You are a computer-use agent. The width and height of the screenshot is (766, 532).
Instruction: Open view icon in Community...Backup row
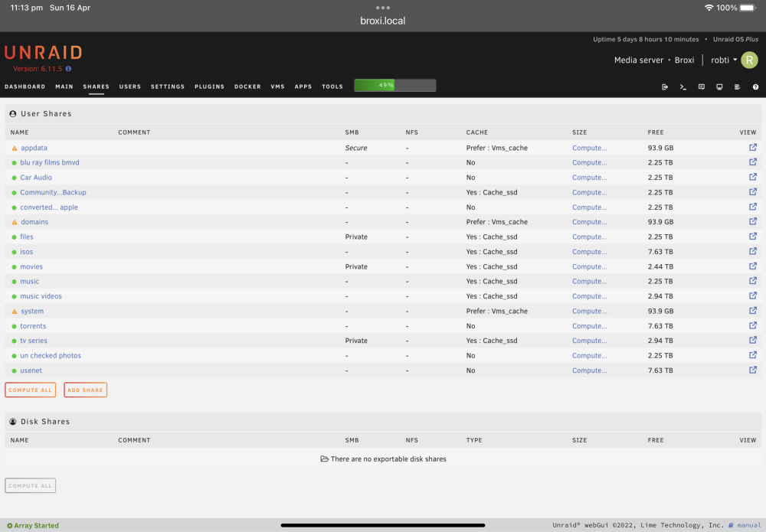pyautogui.click(x=753, y=192)
